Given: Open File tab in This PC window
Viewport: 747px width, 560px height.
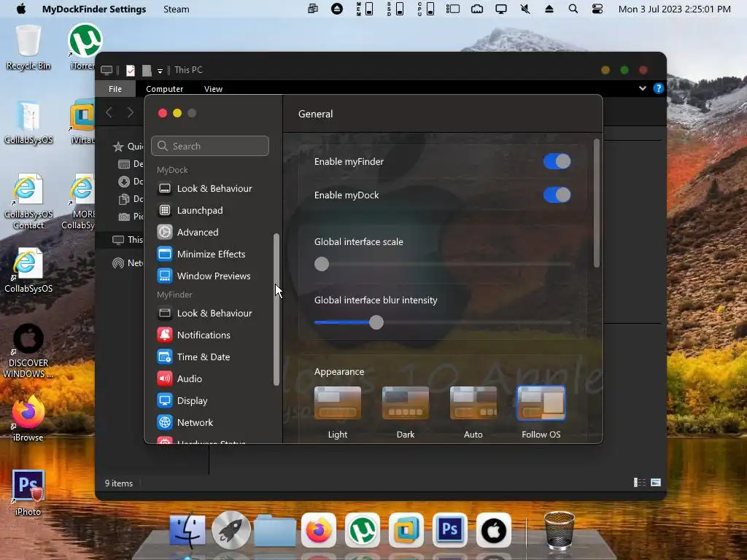Looking at the screenshot, I should click(115, 89).
